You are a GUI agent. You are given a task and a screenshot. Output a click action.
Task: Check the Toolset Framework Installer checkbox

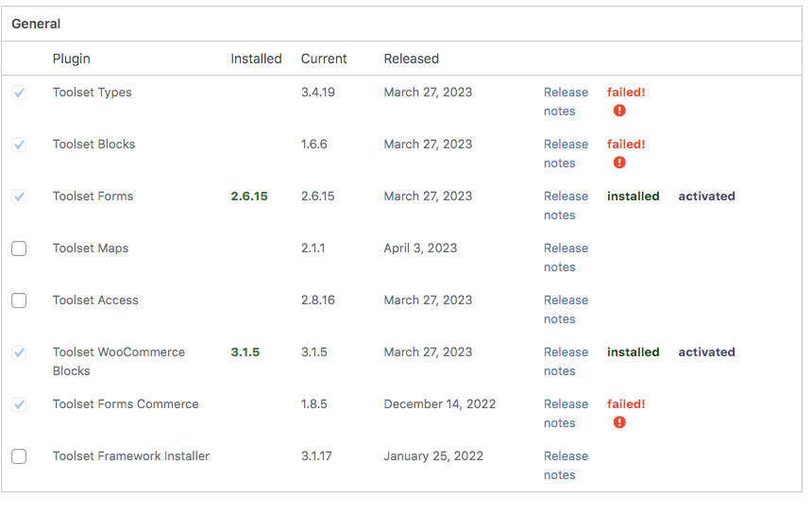click(19, 456)
